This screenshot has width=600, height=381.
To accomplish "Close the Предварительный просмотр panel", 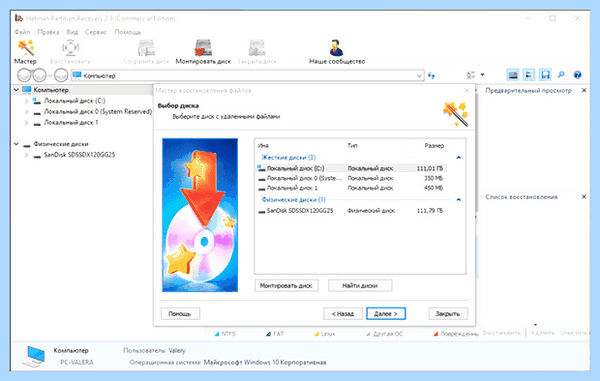I will 584,90.
